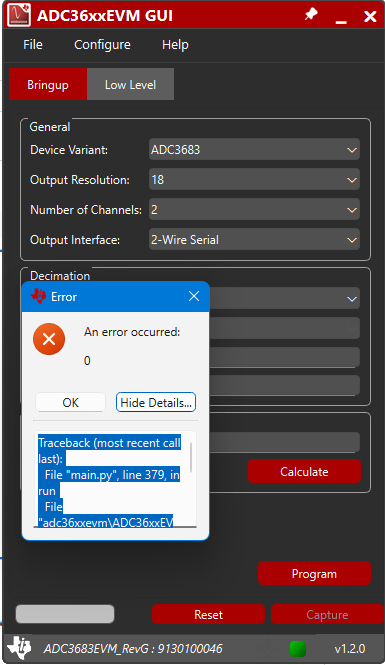Click the 'ADC3683EVM_RevG : 9130100046' status text
Viewport: 385px width, 665px height.
pos(133,648)
